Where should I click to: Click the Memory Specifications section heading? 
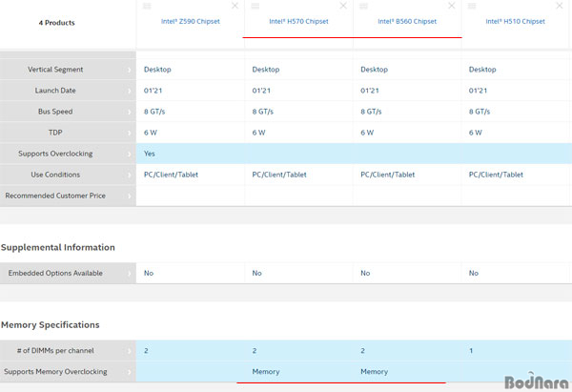pyautogui.click(x=50, y=325)
